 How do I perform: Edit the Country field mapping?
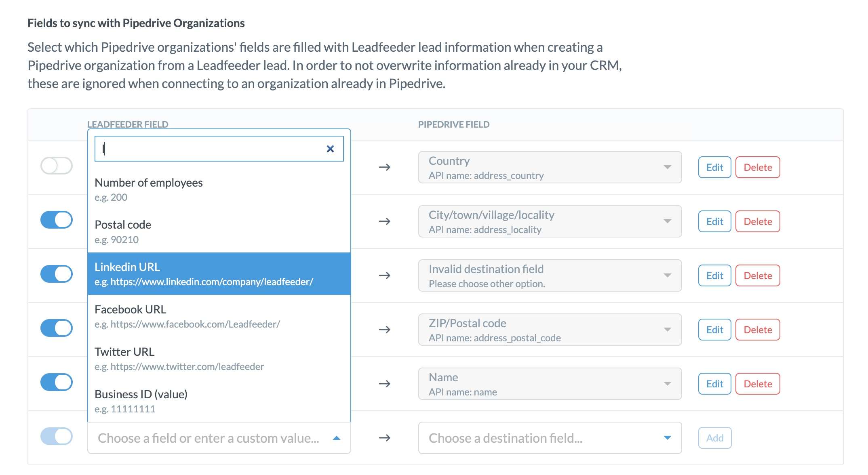click(715, 167)
